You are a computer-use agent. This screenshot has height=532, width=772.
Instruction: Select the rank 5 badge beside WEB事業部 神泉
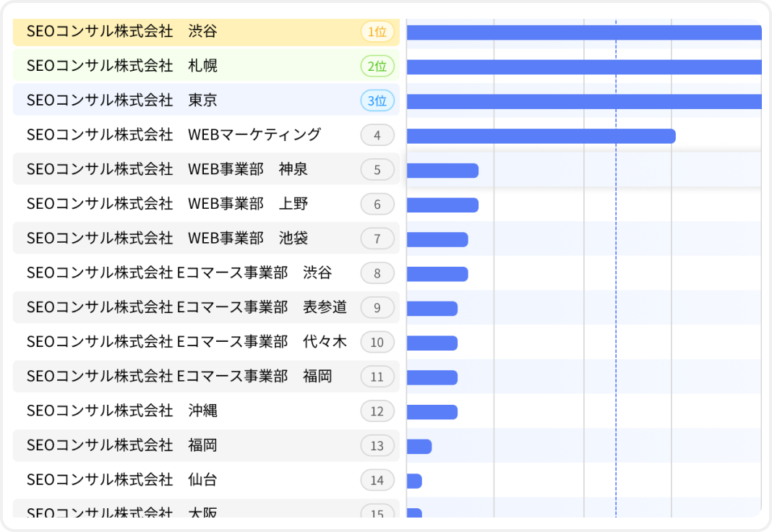(377, 170)
